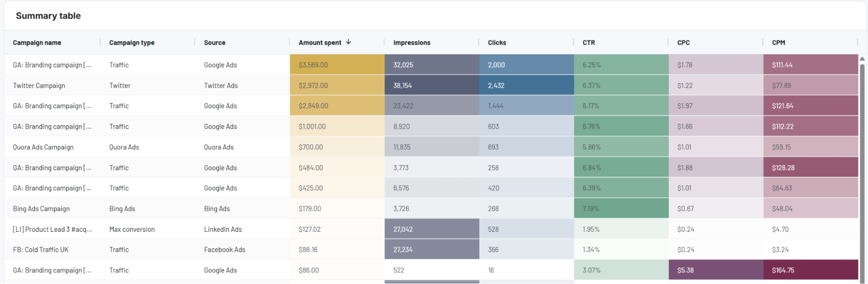Click the $3,569.00 amount spent cell
The image size is (868, 284).
[337, 65]
